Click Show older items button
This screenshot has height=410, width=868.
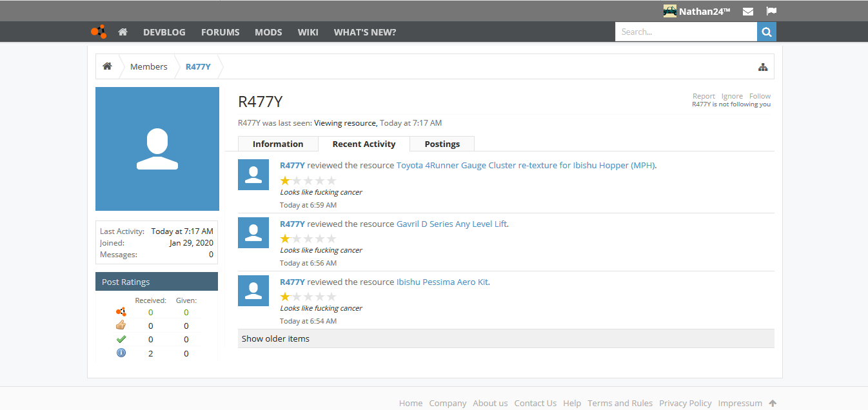[x=506, y=338]
